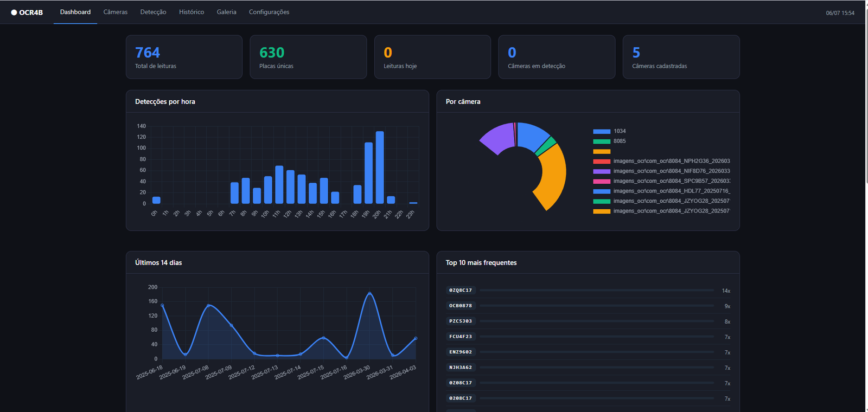Select the Dashboard tab

[x=75, y=12]
